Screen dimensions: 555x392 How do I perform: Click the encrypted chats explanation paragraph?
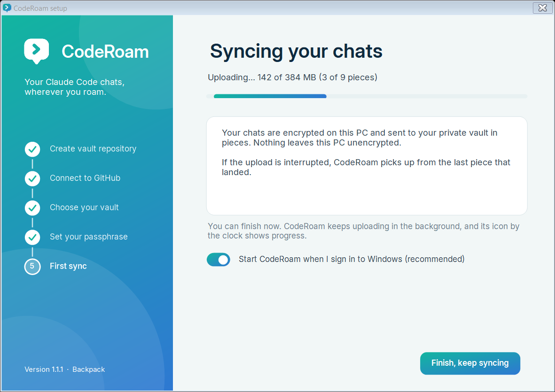coord(360,138)
